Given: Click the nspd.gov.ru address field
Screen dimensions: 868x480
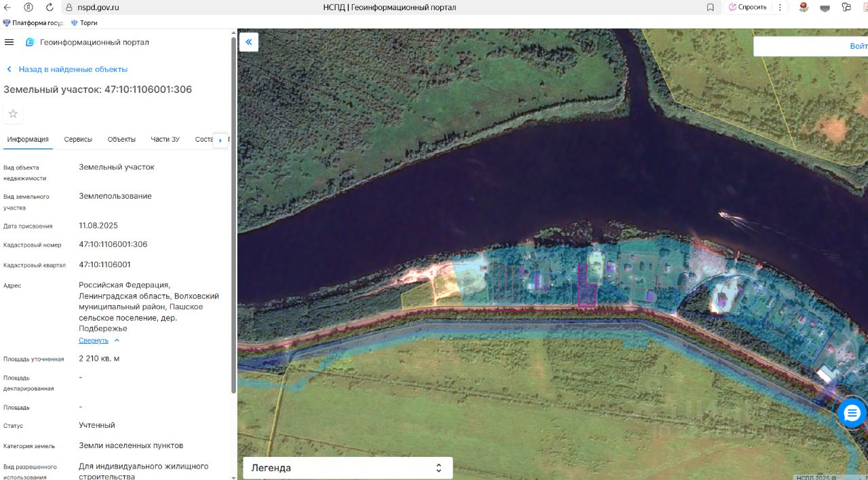Looking at the screenshot, I should click(x=98, y=7).
